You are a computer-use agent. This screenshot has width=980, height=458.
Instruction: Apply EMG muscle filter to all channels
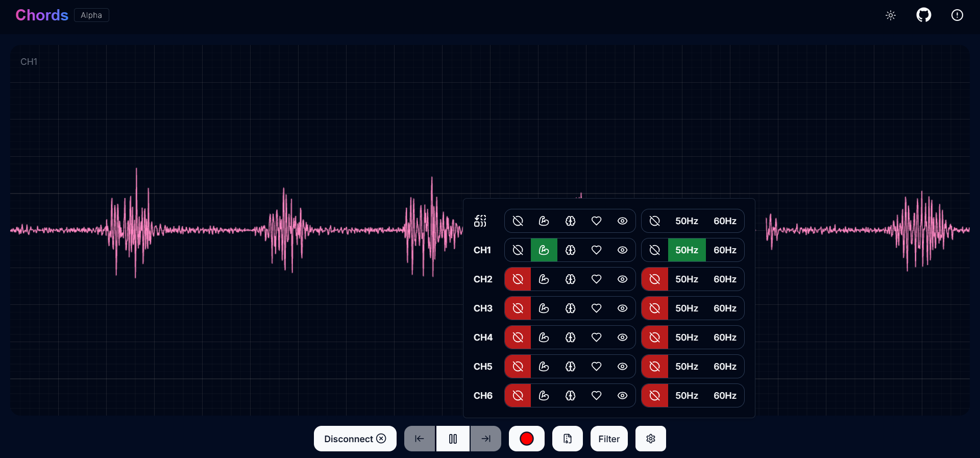(544, 221)
